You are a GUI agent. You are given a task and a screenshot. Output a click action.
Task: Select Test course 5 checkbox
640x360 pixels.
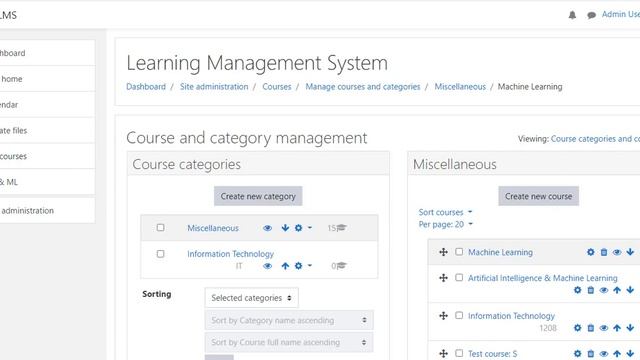coord(459,353)
